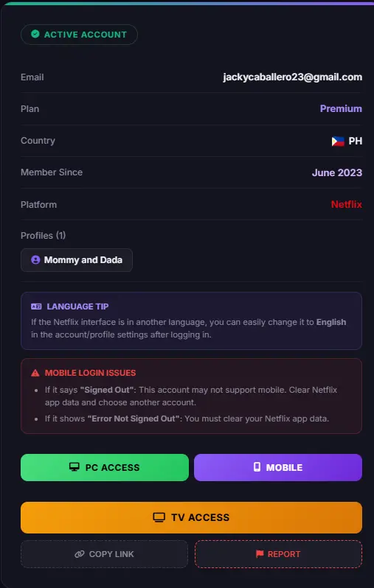Screen dimensions: 374x588
Task: Click the phone icon in Mobile button
Action: (x=257, y=467)
